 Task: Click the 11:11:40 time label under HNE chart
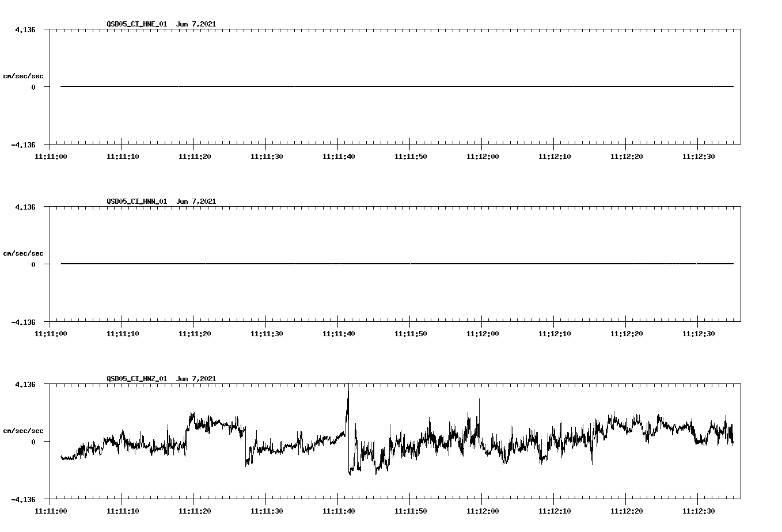click(x=339, y=157)
